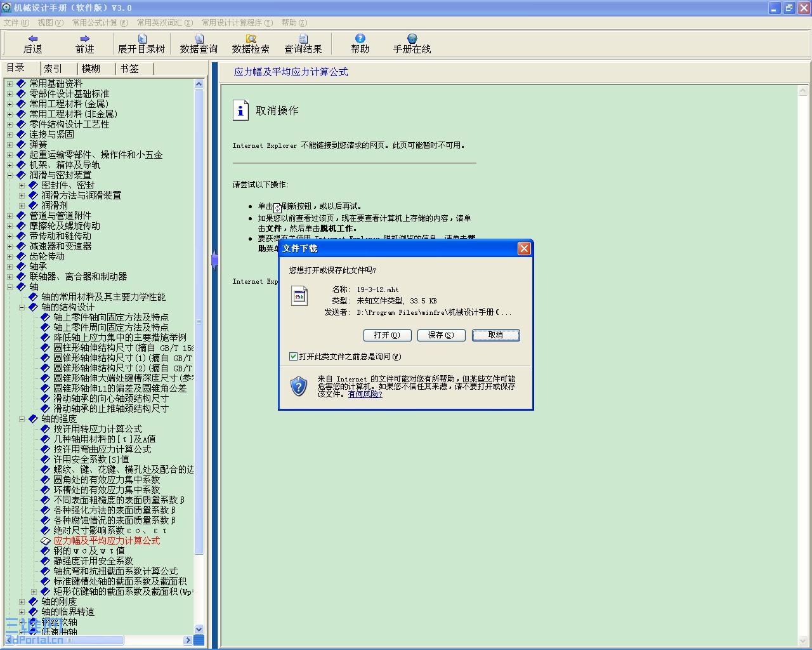The height and width of the screenshot is (650, 812).
Task: Uncheck 打开此类文件之前总是询问 checkbox
Action: pyautogui.click(x=293, y=357)
